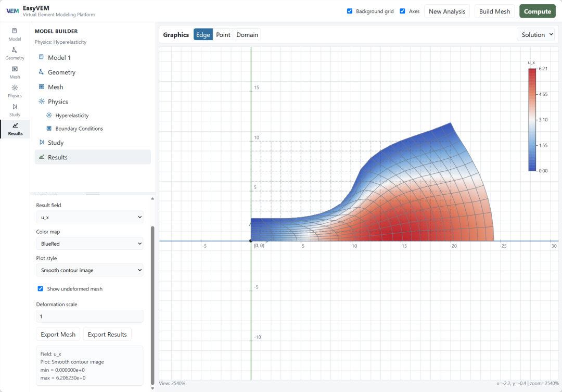Viewport: 562px width, 392px height.
Task: Toggle the Axes checkbox
Action: 402,11
